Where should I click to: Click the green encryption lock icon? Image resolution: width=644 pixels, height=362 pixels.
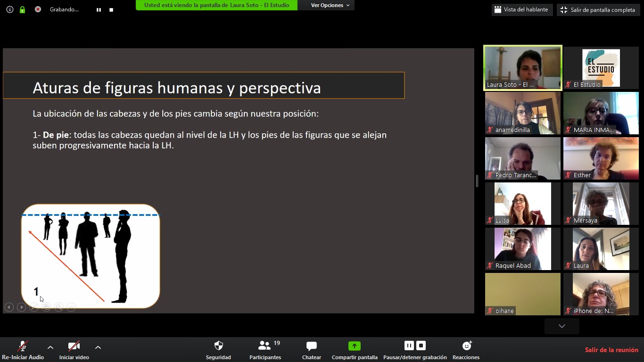[x=22, y=9]
